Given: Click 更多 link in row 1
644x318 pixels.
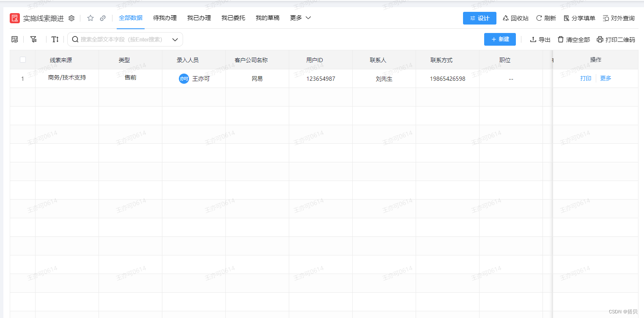Looking at the screenshot, I should click(606, 78).
